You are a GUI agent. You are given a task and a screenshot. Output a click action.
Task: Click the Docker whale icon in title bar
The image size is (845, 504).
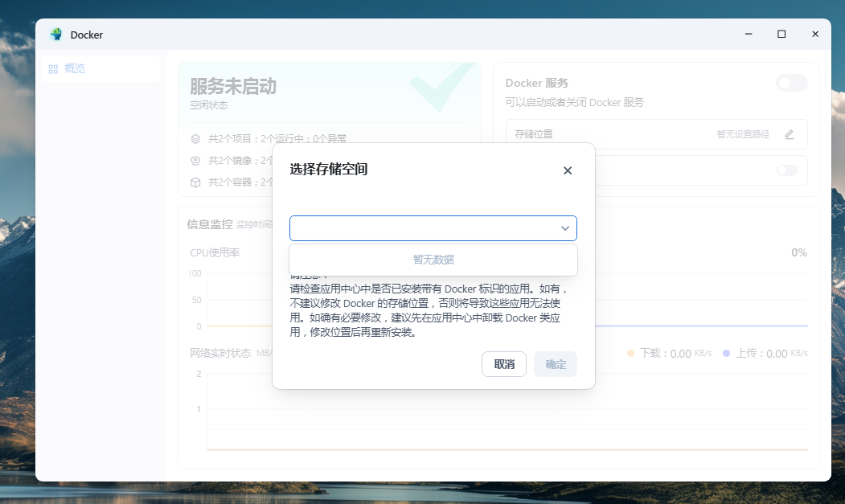(x=56, y=35)
